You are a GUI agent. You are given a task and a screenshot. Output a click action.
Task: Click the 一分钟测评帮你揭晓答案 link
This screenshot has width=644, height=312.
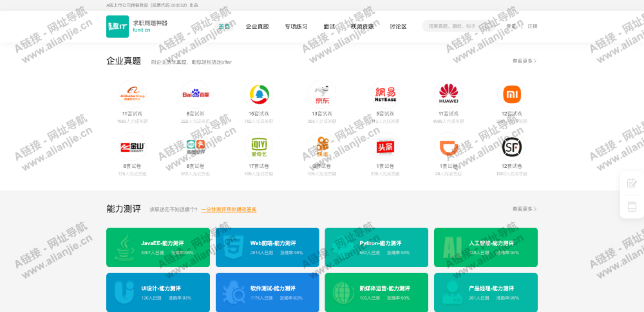pyautogui.click(x=229, y=209)
